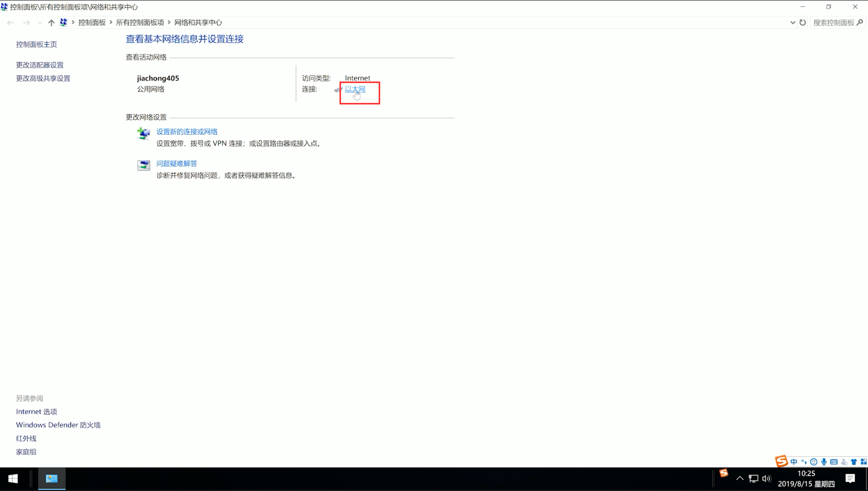Open the toolbox grid icon on IME bar

point(864,462)
